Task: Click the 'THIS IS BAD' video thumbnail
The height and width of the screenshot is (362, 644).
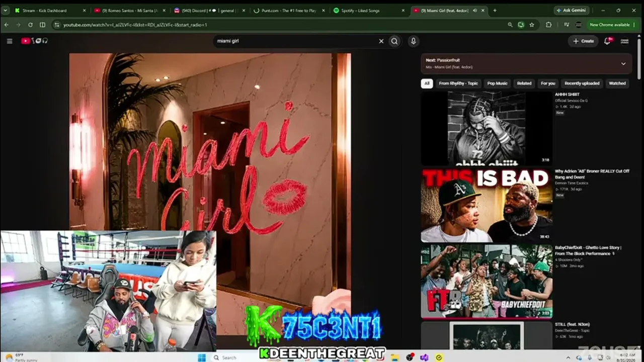Action: (487, 206)
